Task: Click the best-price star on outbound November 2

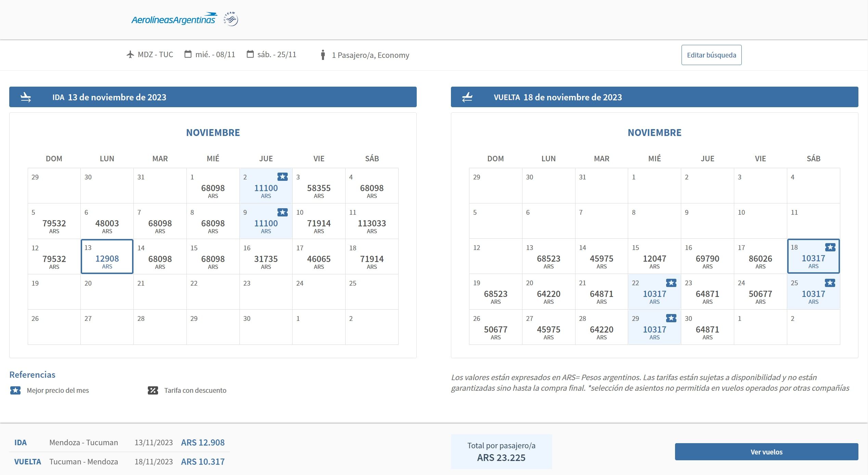Action: click(282, 177)
